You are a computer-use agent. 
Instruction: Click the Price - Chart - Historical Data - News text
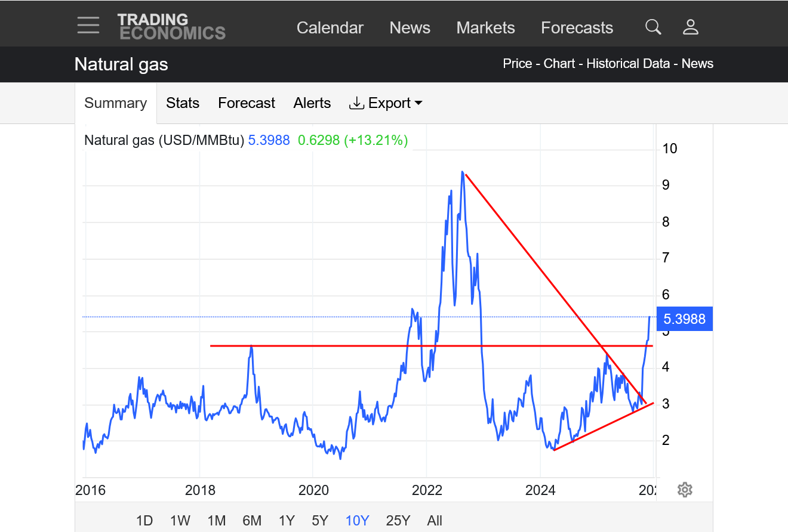(x=608, y=64)
